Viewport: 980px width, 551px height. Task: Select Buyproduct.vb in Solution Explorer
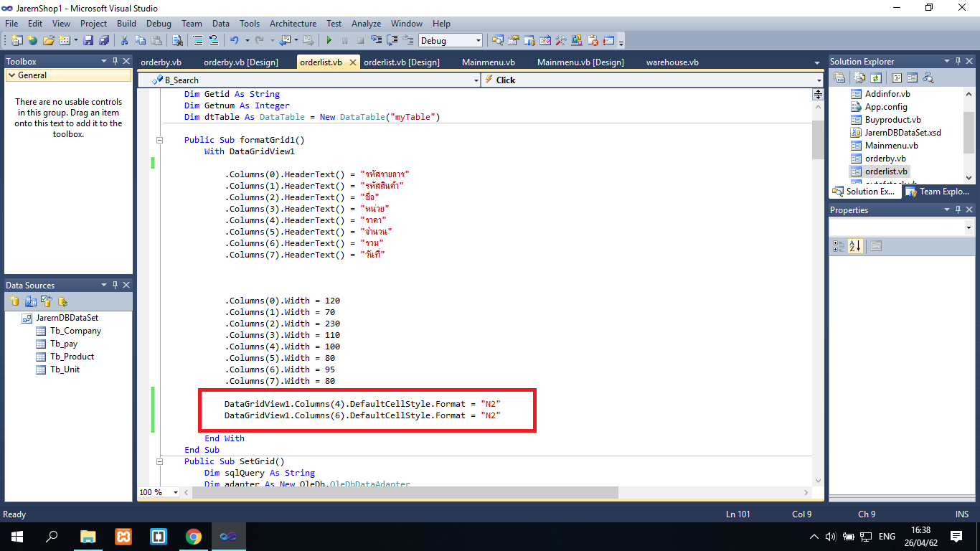point(892,120)
